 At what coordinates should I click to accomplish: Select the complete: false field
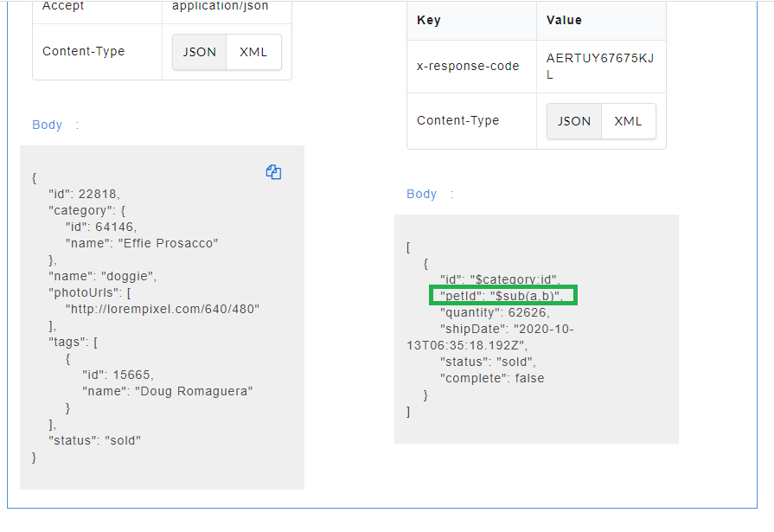coord(490,378)
